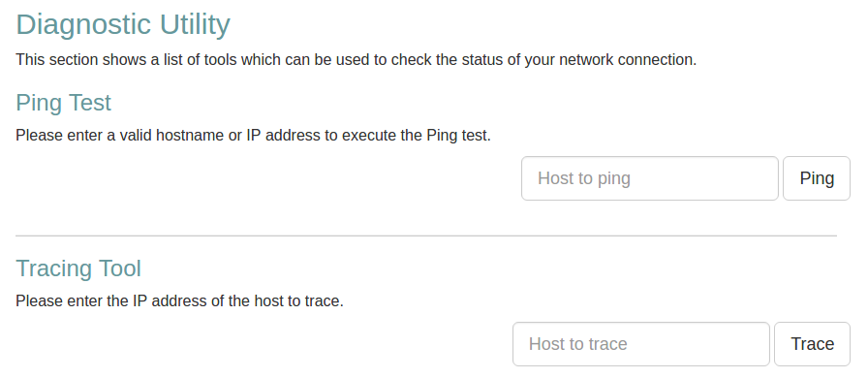Click the Ping button

tap(817, 178)
